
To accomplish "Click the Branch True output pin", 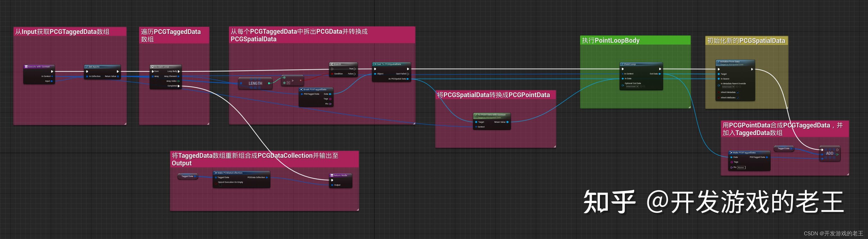I will pos(355,69).
